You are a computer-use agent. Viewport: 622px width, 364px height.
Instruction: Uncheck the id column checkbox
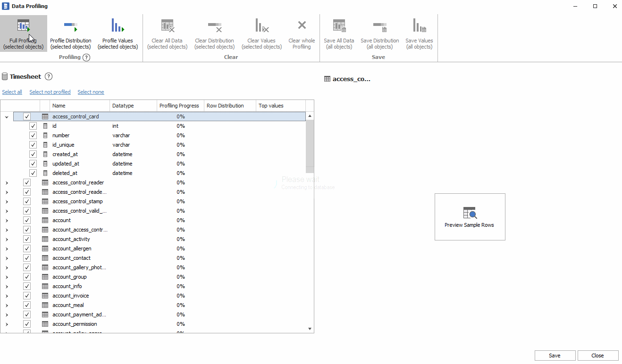(33, 126)
